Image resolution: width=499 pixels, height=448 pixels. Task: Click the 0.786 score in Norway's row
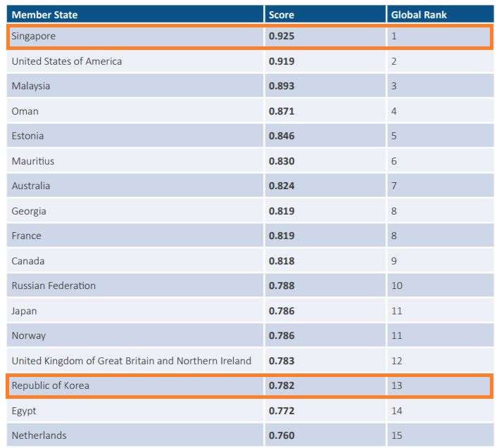(x=282, y=335)
